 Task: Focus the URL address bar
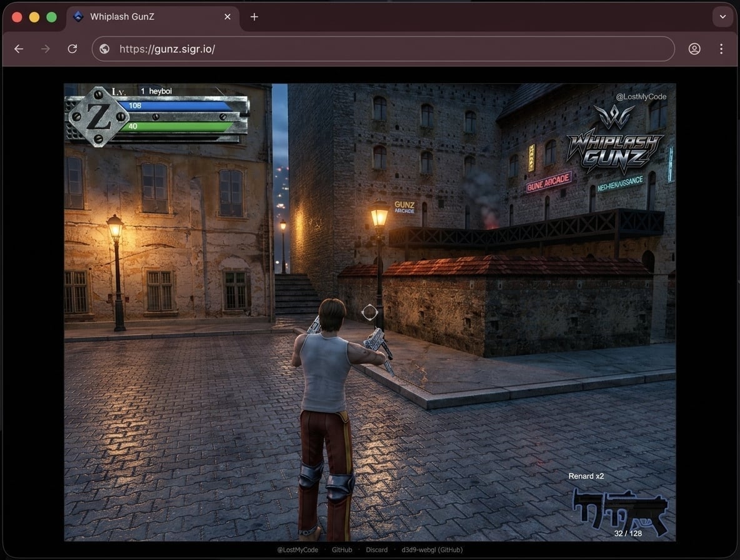383,49
